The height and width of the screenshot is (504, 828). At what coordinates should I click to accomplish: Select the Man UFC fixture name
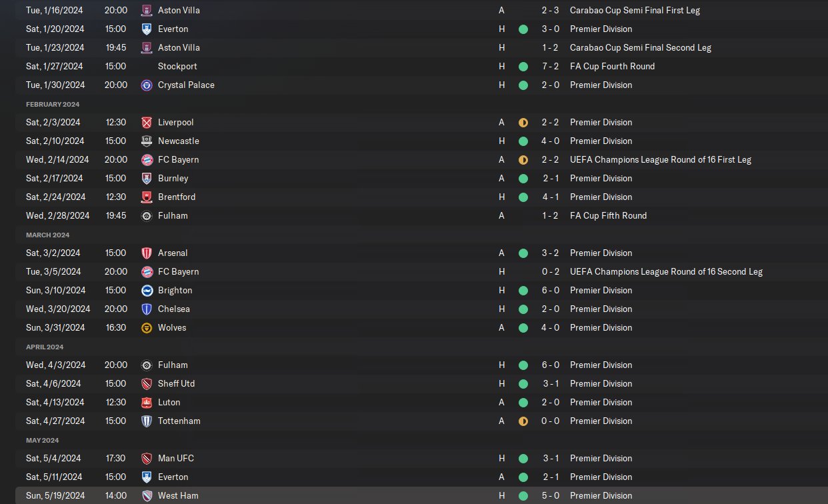click(176, 459)
